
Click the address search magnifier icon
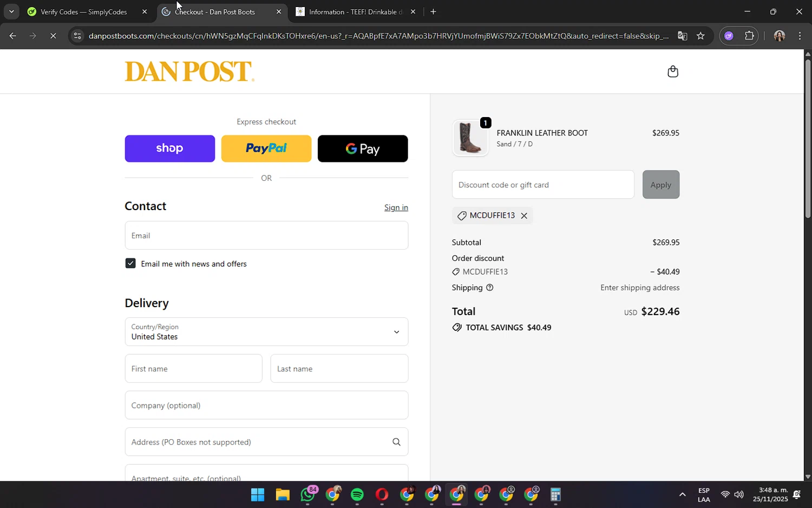coord(396,442)
